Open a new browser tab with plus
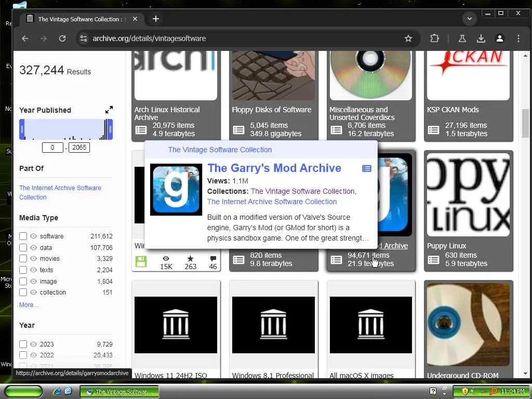 [x=156, y=19]
